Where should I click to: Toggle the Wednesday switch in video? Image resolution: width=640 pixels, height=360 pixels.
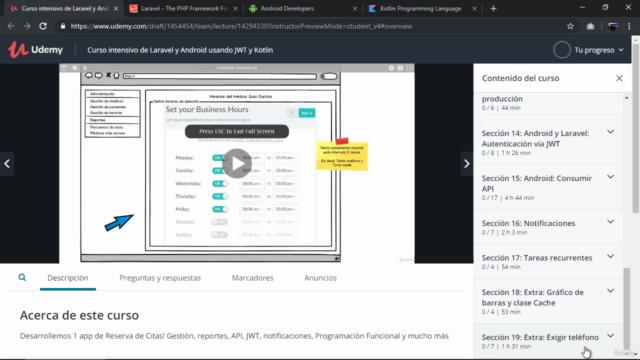point(220,183)
